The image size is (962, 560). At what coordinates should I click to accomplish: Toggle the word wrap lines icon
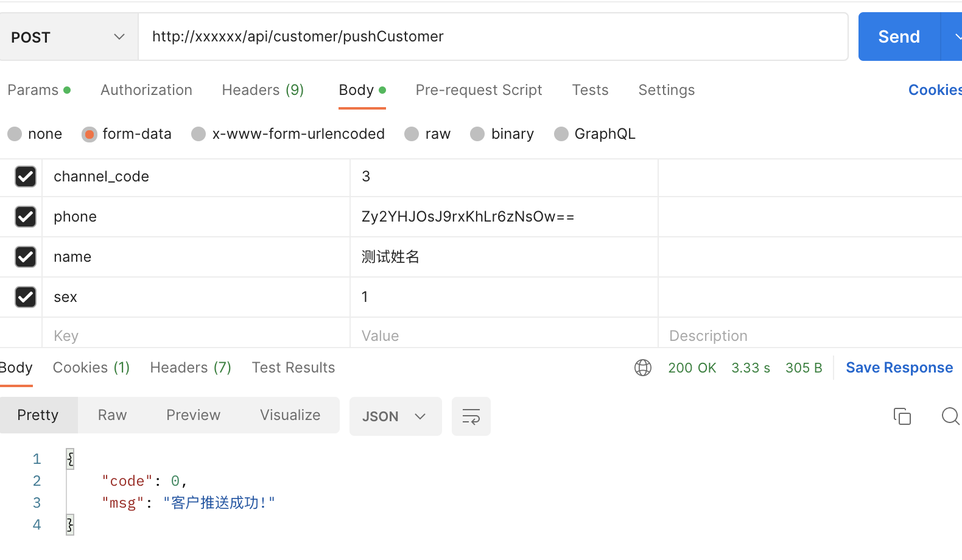tap(471, 416)
